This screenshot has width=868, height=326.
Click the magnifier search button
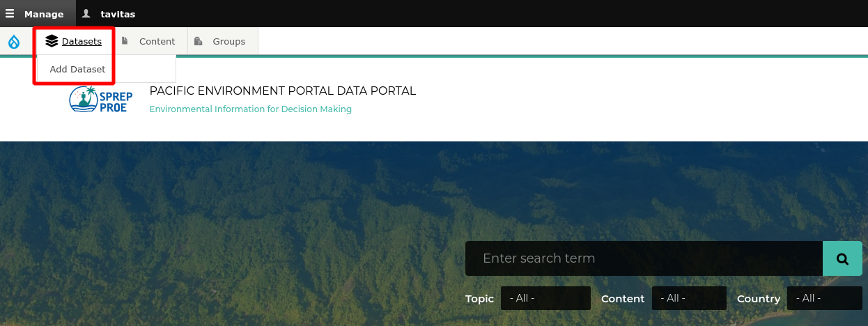click(x=842, y=258)
